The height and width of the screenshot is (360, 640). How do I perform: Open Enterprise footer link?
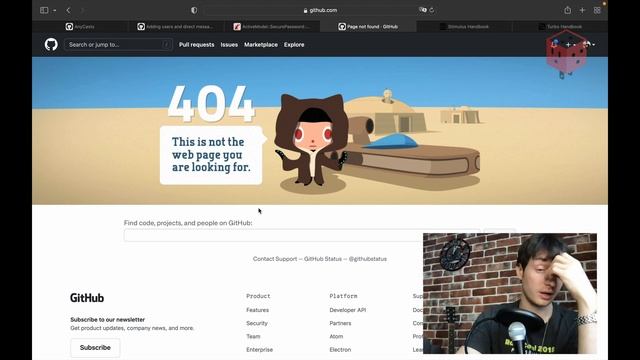pos(260,349)
